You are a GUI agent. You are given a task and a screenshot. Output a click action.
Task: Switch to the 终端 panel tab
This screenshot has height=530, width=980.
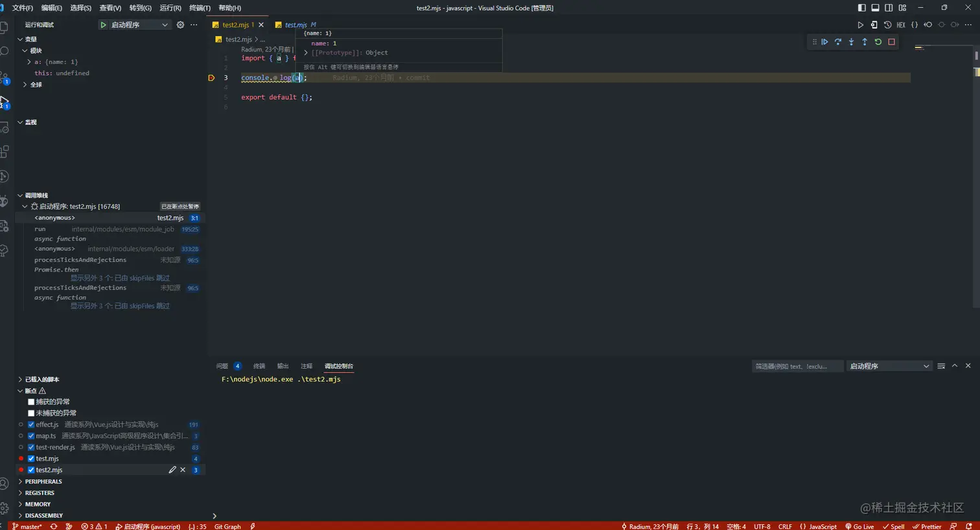(259, 366)
